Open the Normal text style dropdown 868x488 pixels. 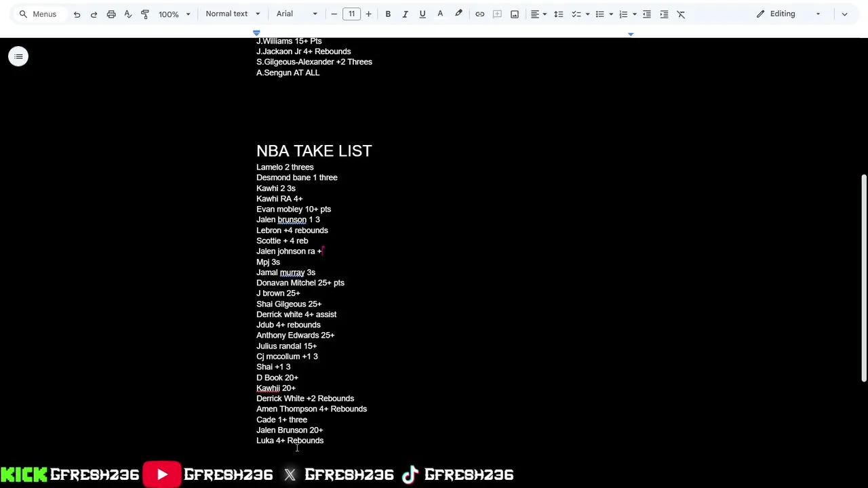(x=233, y=14)
